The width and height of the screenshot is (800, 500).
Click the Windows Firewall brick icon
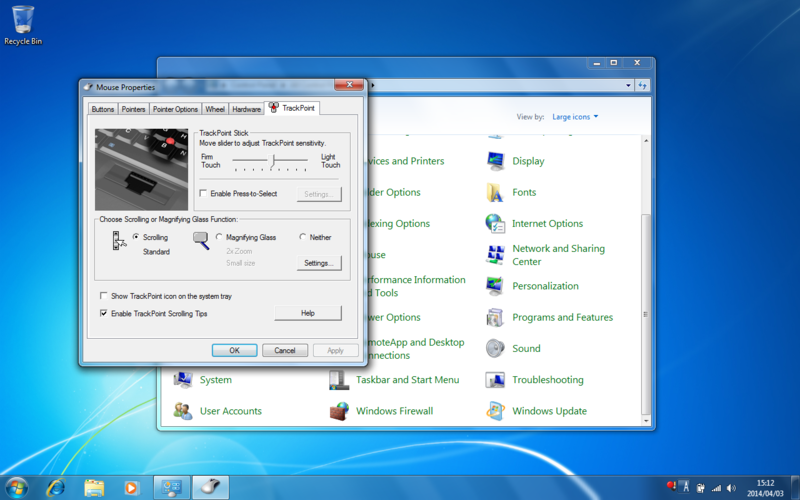point(339,411)
